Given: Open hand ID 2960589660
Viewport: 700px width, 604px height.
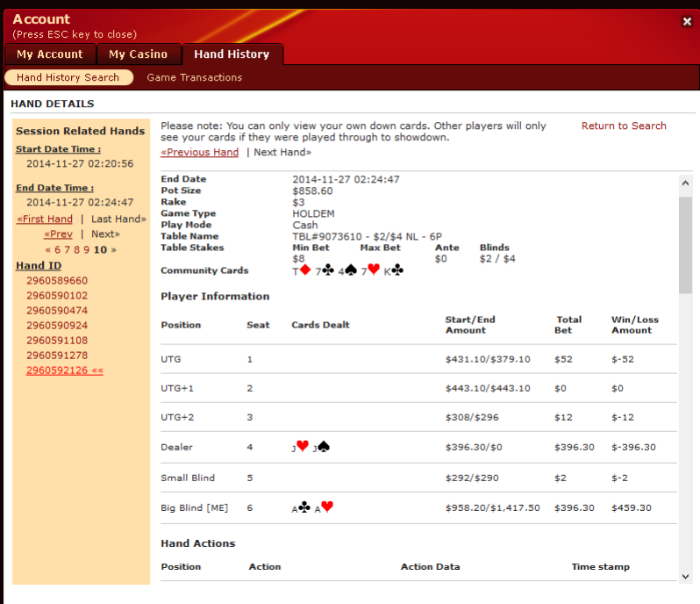Looking at the screenshot, I should pyautogui.click(x=57, y=281).
